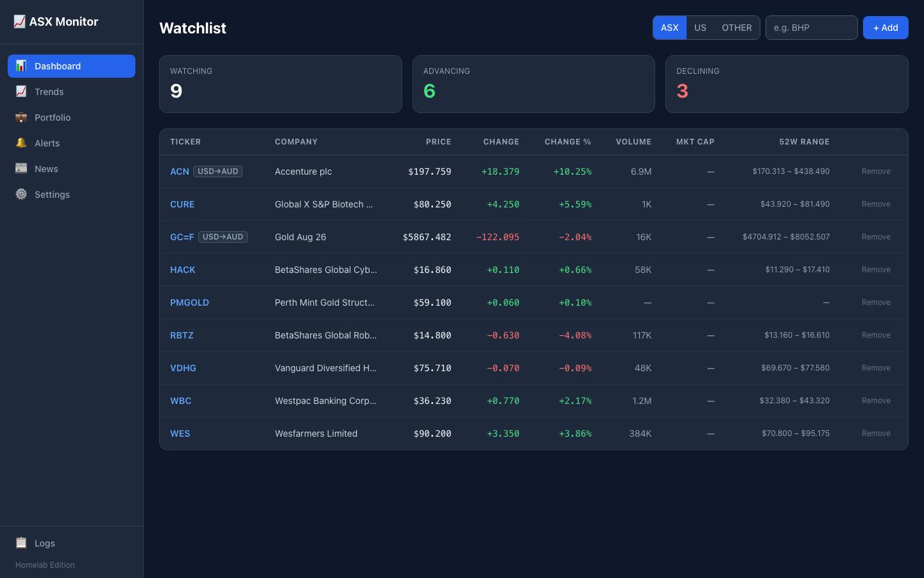Screen dimensions: 924x578
Task: Click the USD→AUD badge beside ACN
Action: click(218, 171)
